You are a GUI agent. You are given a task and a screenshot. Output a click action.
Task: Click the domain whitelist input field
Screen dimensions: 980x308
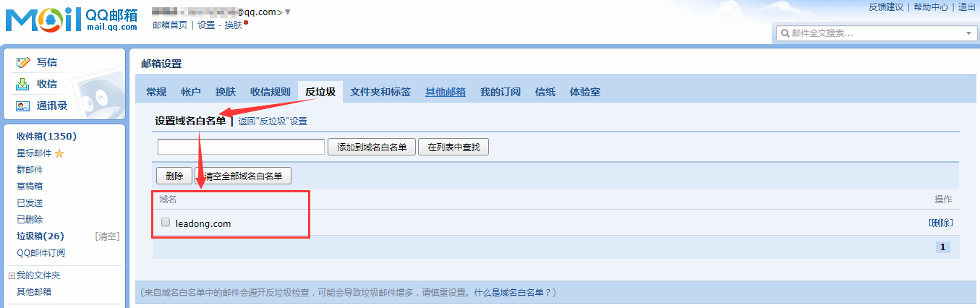pos(241,147)
